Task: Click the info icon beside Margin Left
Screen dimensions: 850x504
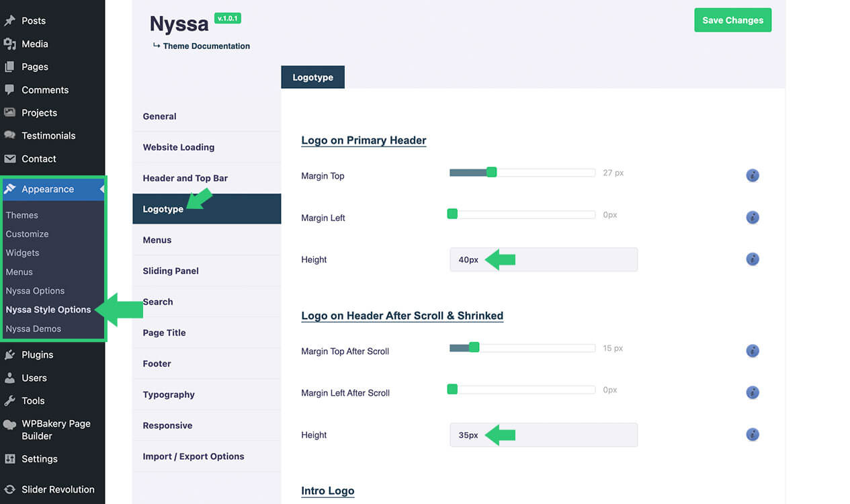Action: (x=753, y=217)
